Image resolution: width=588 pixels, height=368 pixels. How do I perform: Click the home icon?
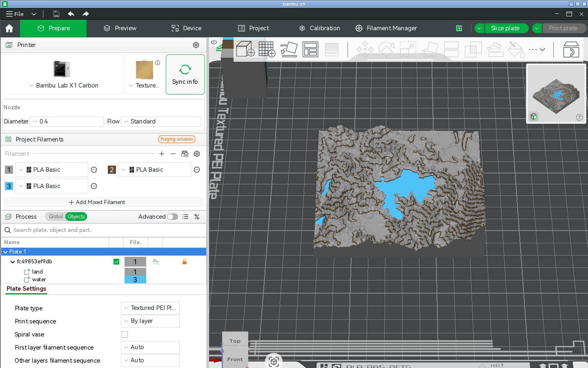click(x=9, y=28)
